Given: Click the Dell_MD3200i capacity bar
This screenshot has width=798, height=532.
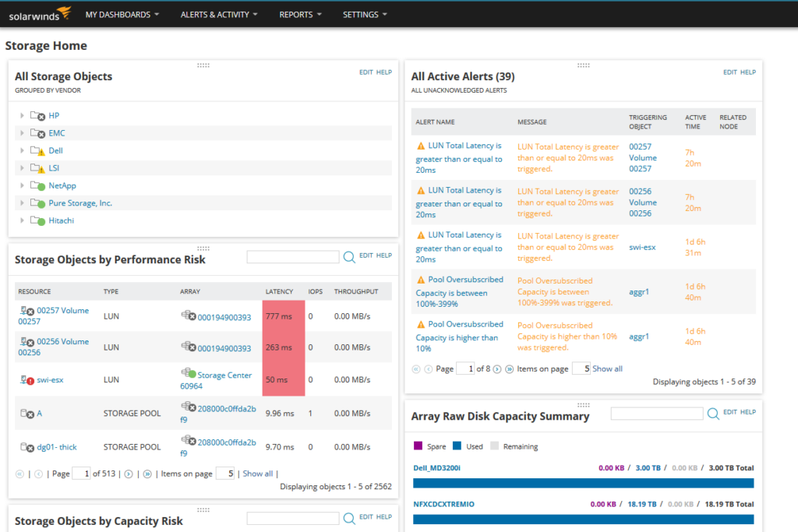Looking at the screenshot, I should (x=583, y=483).
